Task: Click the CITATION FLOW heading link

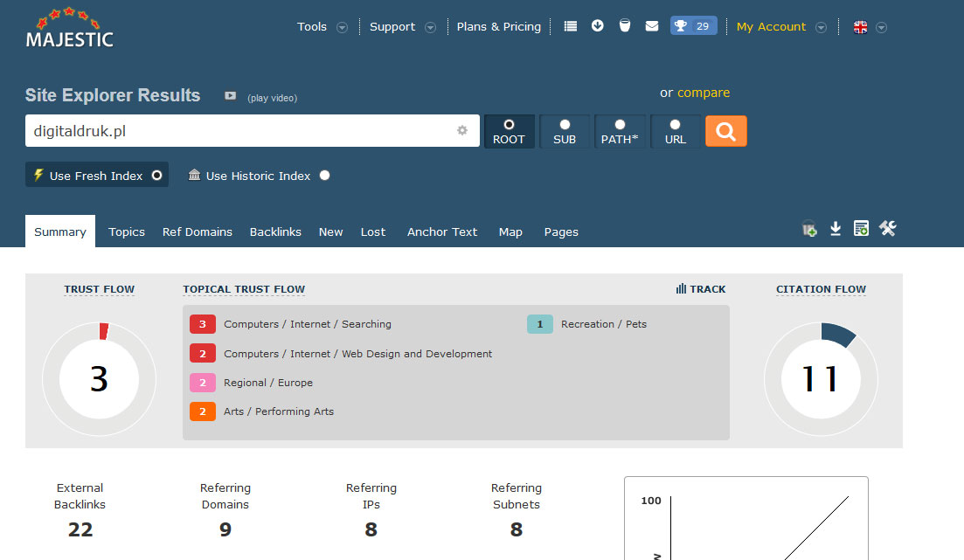Action: (821, 289)
